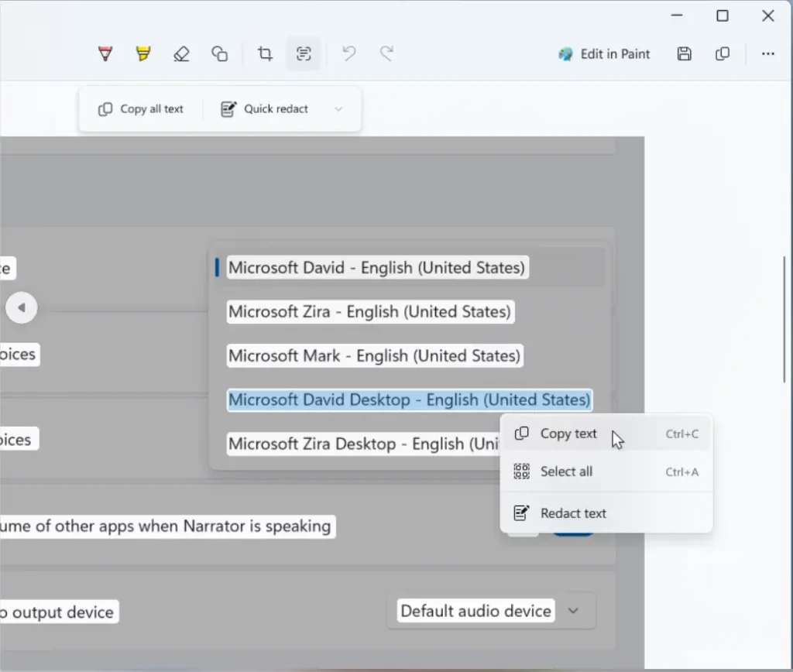Click the Default audio device text
This screenshot has height=672, width=793.
coord(476,611)
